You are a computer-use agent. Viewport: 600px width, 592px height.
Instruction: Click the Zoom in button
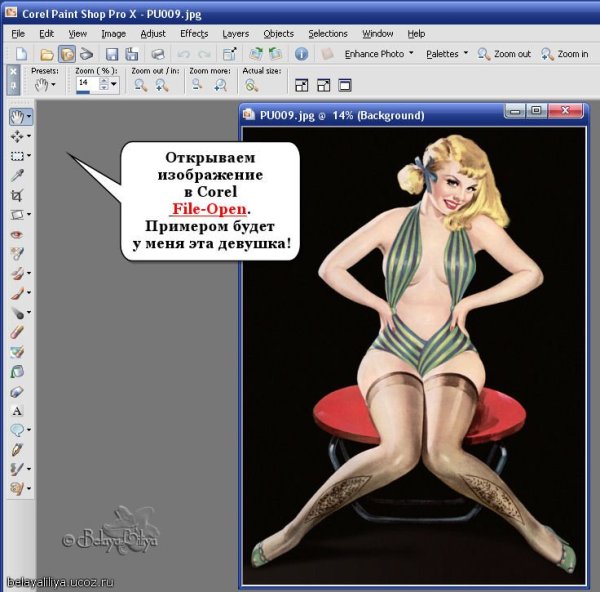563,54
